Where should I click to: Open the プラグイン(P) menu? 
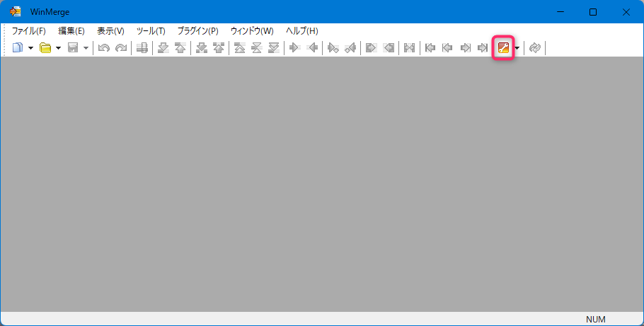pos(198,31)
